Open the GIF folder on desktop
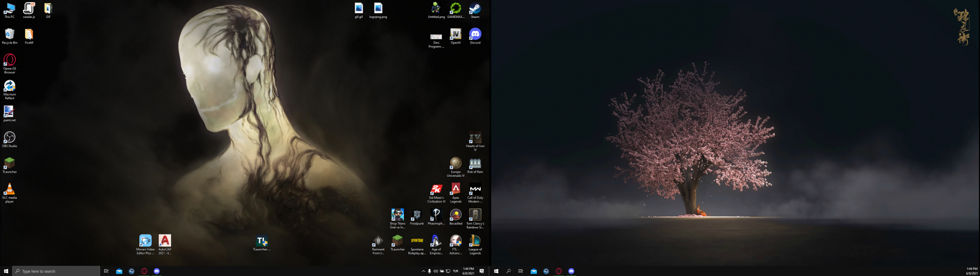This screenshot has width=980, height=276. click(48, 10)
